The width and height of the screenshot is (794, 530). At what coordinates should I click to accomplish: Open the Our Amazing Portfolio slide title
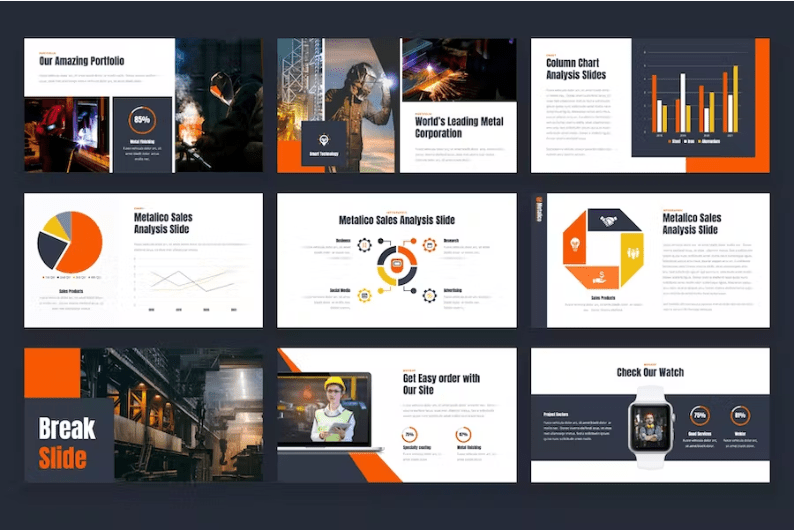coord(82,62)
